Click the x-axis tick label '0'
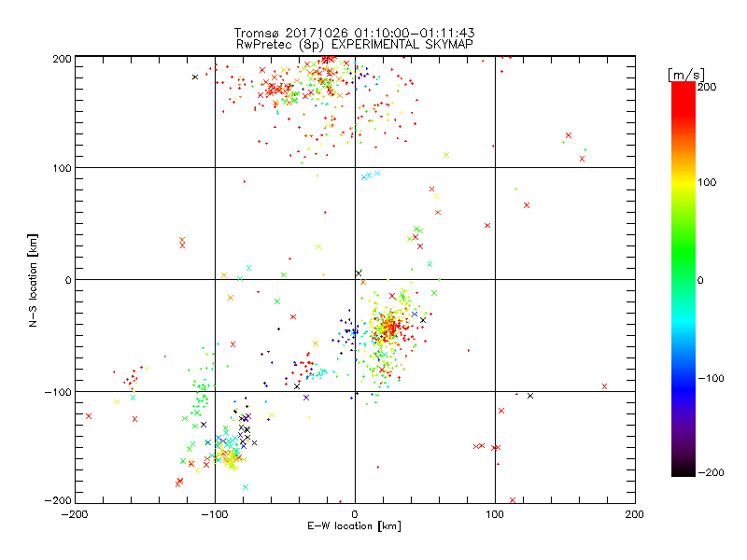The image size is (747, 560). tap(355, 515)
